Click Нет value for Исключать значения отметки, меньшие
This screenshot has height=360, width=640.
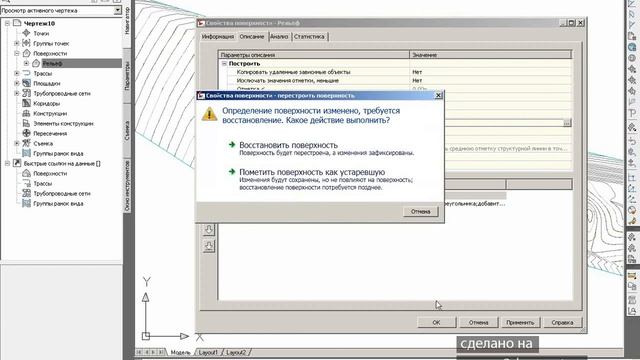coord(417,81)
